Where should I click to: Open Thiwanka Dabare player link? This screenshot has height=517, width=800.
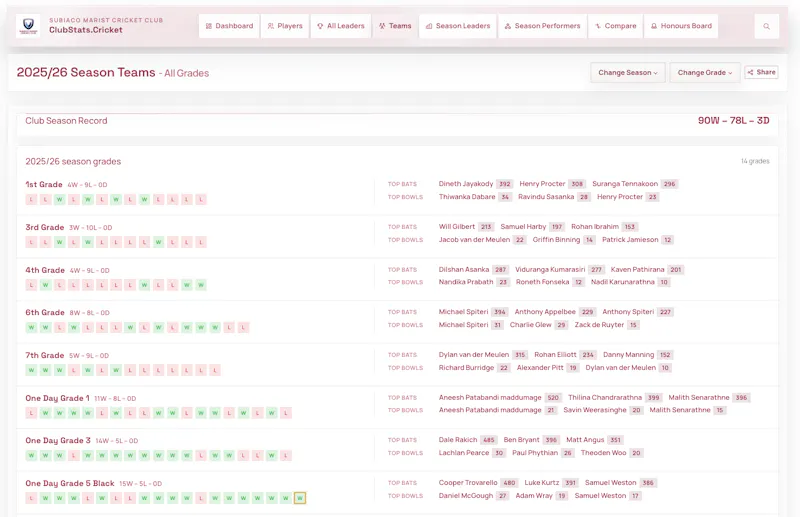point(467,197)
